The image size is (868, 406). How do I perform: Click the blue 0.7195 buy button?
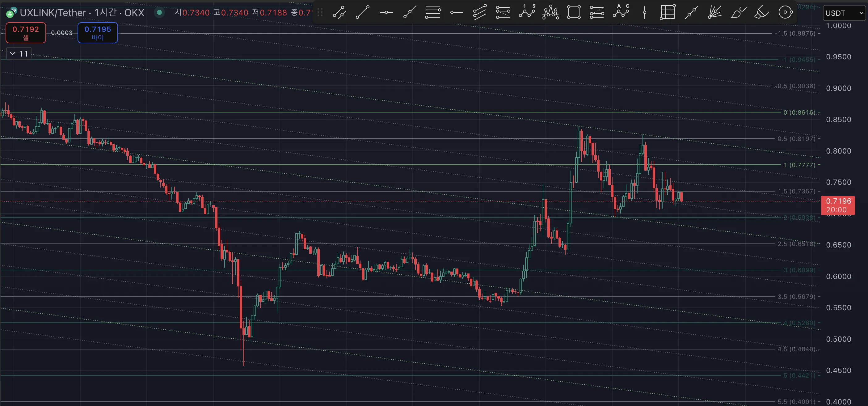click(x=98, y=33)
